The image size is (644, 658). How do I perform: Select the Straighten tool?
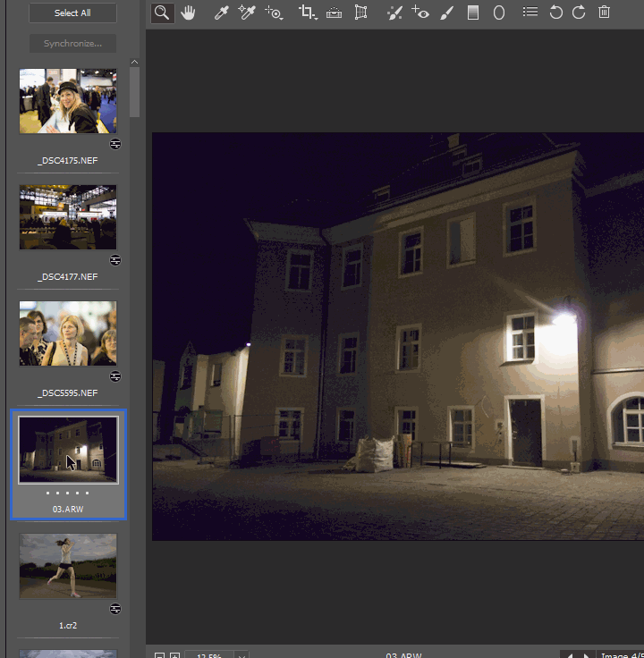coord(334,13)
